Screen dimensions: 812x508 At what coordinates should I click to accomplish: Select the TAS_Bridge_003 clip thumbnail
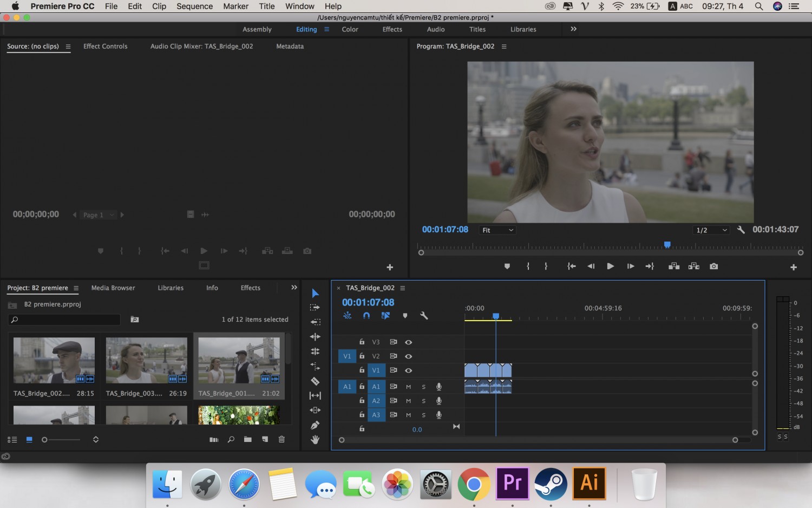pyautogui.click(x=146, y=360)
